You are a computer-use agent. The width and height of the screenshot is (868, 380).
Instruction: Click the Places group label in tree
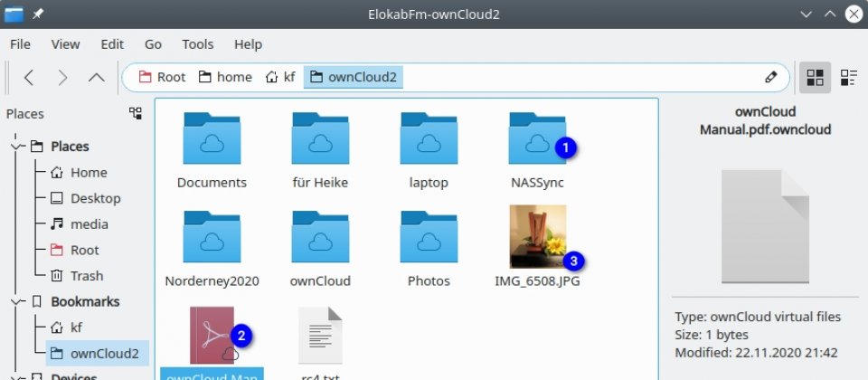click(x=70, y=147)
